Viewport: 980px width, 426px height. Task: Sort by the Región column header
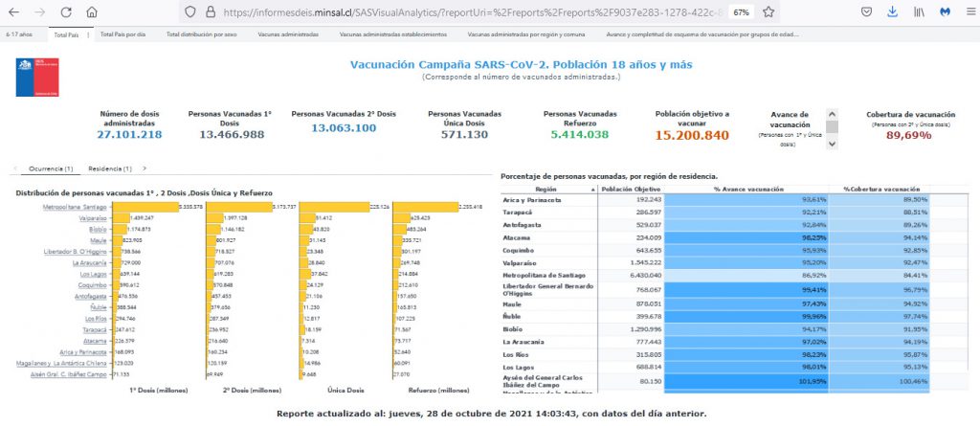tap(549, 189)
